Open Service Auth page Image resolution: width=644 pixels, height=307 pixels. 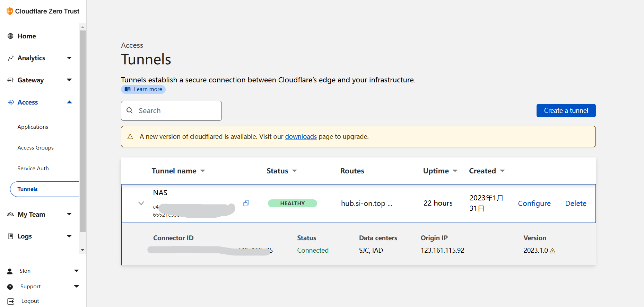tap(33, 169)
